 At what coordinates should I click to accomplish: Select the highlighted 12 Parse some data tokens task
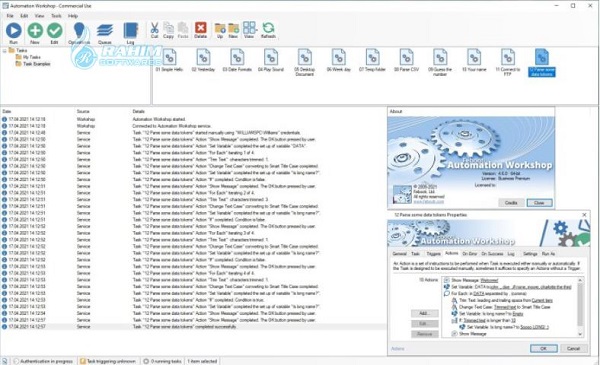point(541,63)
